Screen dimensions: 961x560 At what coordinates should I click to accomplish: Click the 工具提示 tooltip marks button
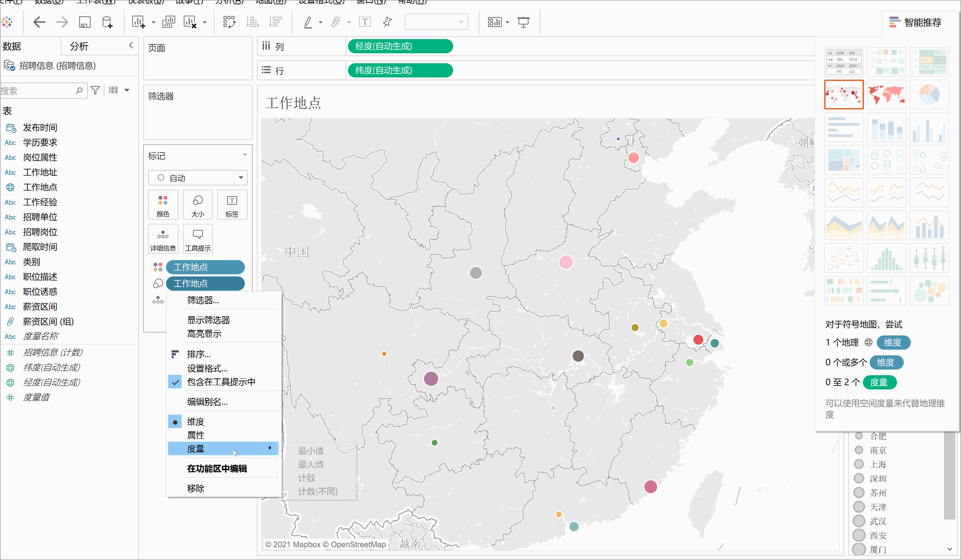click(198, 239)
